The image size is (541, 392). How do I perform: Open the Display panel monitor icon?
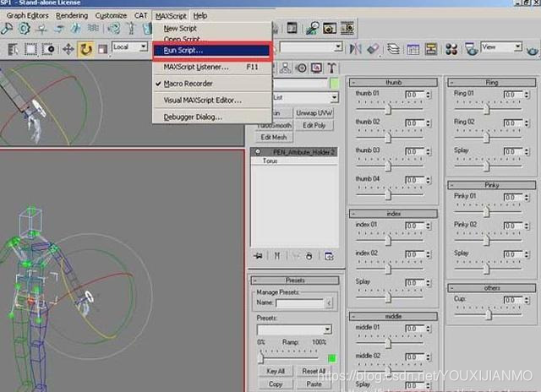tap(317, 68)
